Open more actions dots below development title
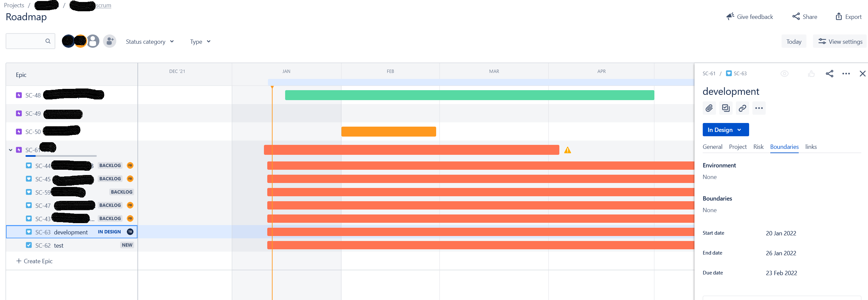The width and height of the screenshot is (868, 300). 759,108
